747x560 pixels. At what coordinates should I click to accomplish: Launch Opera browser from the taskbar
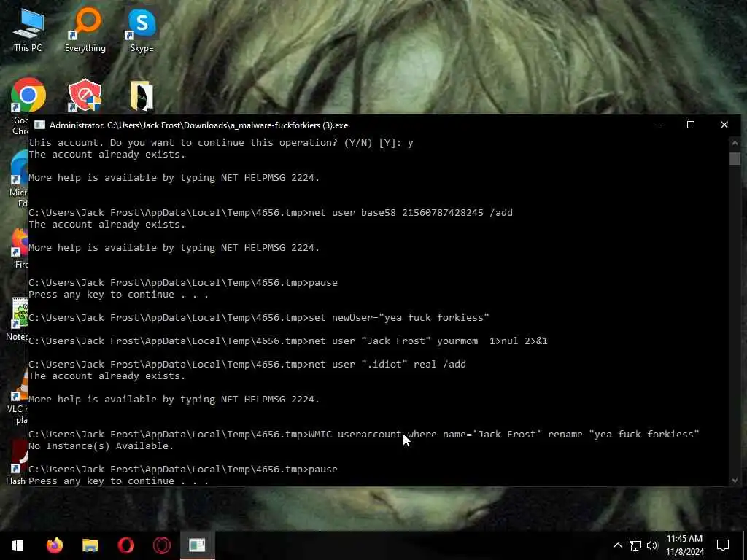(x=125, y=545)
